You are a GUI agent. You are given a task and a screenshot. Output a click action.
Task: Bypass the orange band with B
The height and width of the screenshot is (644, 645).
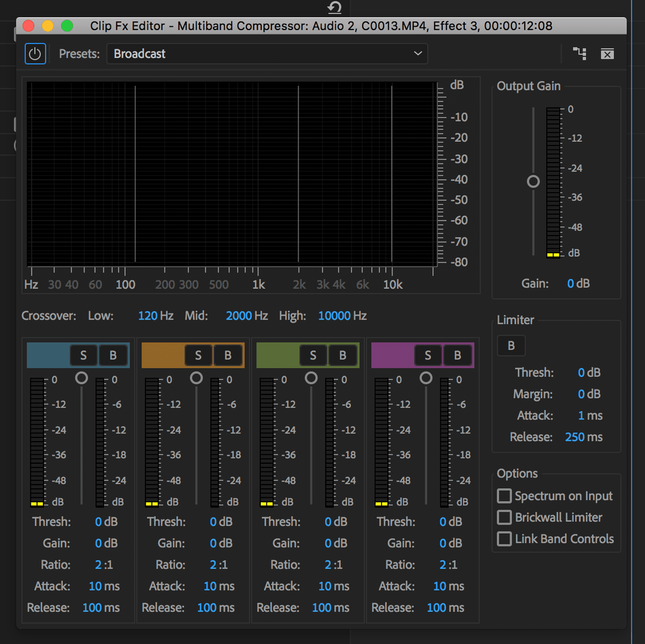227,355
